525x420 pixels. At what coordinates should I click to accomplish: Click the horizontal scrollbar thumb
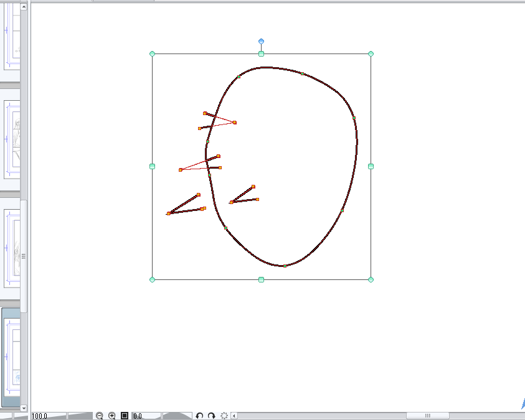427,416
